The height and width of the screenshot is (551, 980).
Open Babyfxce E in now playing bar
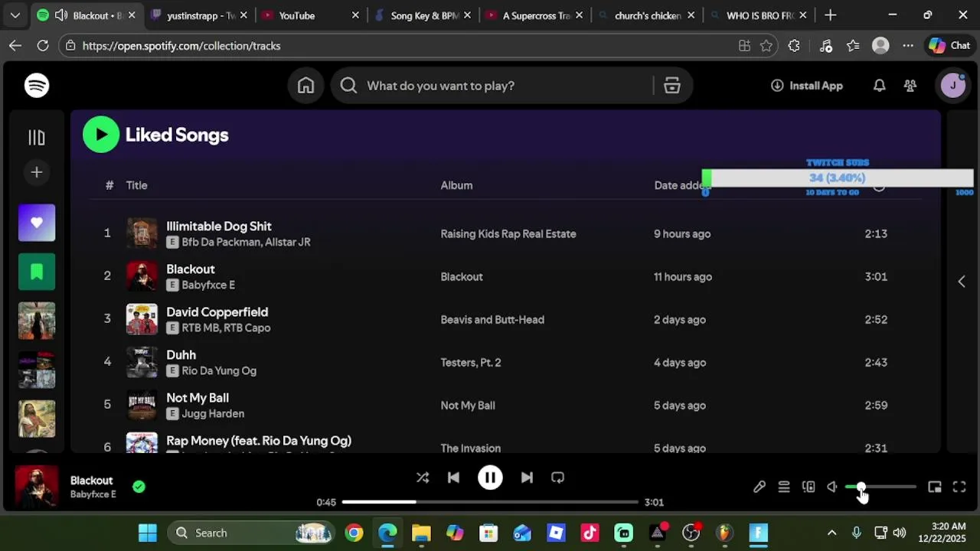[93, 494]
